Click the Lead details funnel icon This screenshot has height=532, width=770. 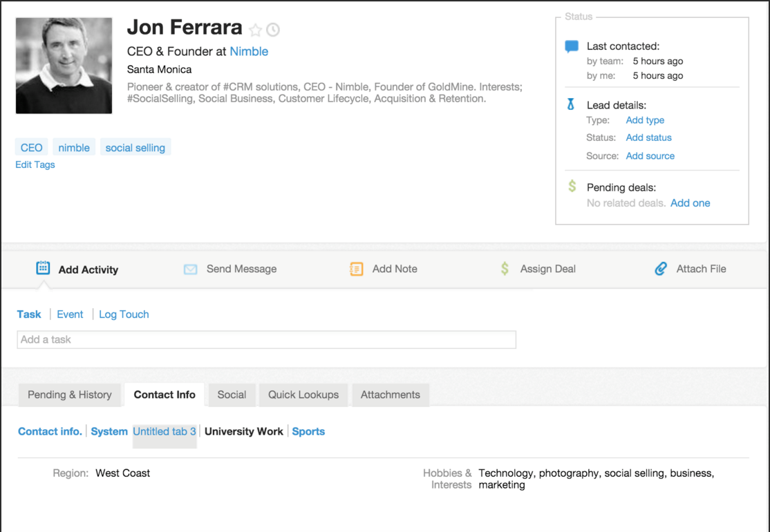(x=571, y=105)
